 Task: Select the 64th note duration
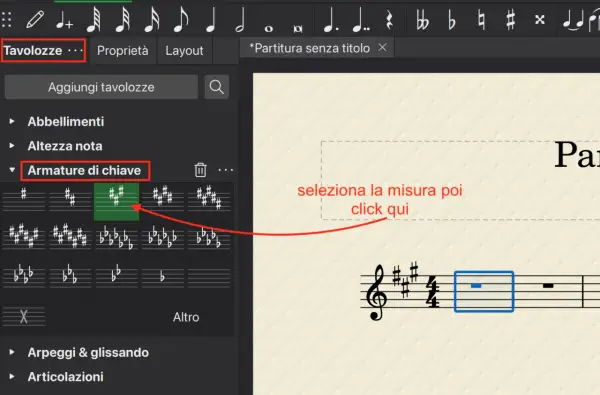(x=94, y=20)
